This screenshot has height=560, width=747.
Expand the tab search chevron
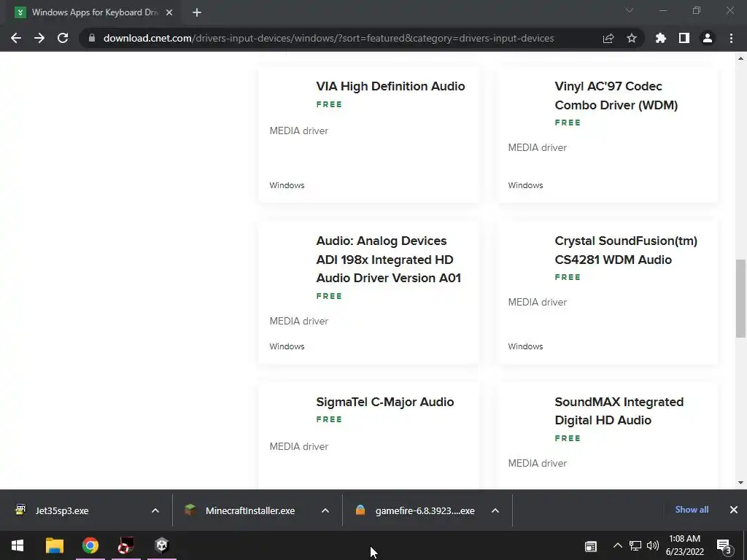point(630,10)
